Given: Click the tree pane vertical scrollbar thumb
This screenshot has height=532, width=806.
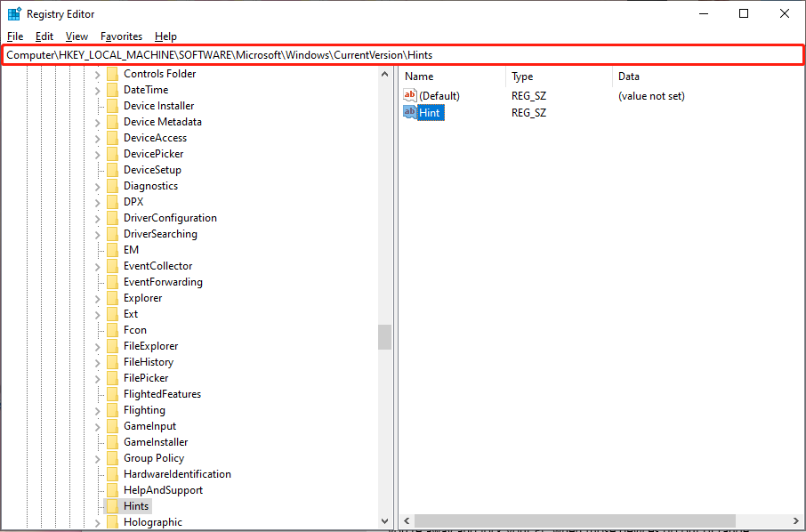Looking at the screenshot, I should coord(384,337).
